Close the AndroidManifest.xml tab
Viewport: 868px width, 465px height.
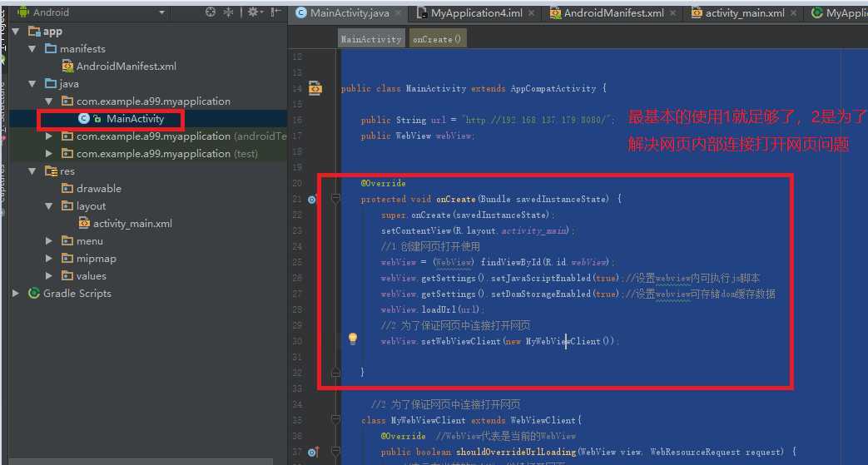[x=672, y=12]
